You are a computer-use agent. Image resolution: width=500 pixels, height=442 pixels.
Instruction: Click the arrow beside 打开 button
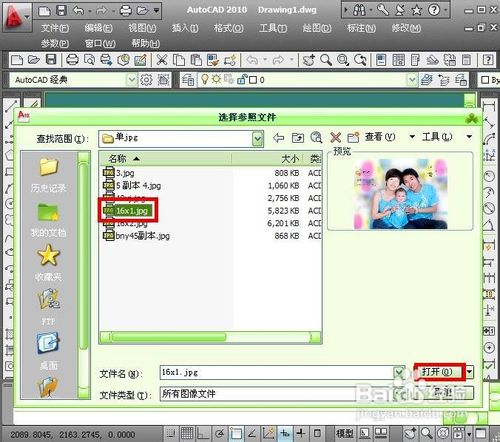[470, 372]
